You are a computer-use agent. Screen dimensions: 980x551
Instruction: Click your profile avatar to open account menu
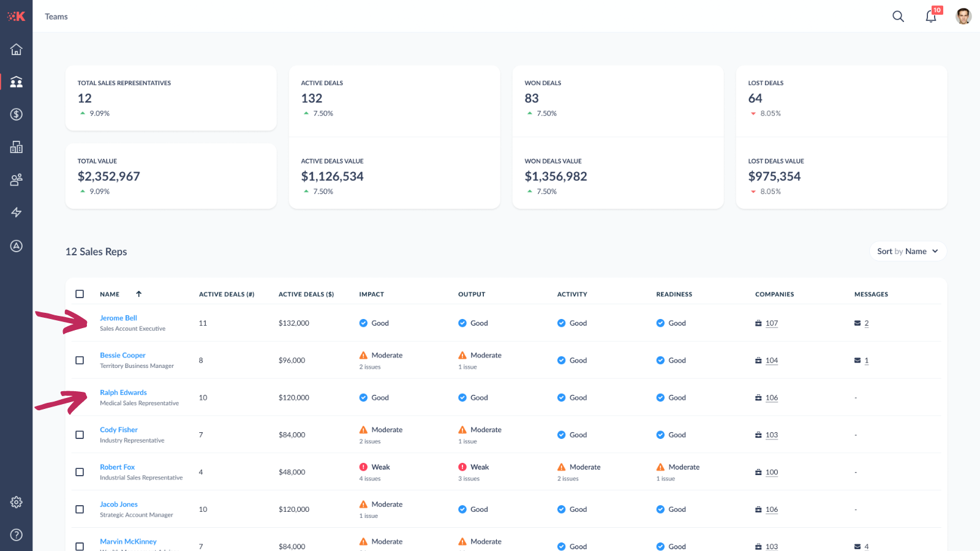point(963,16)
